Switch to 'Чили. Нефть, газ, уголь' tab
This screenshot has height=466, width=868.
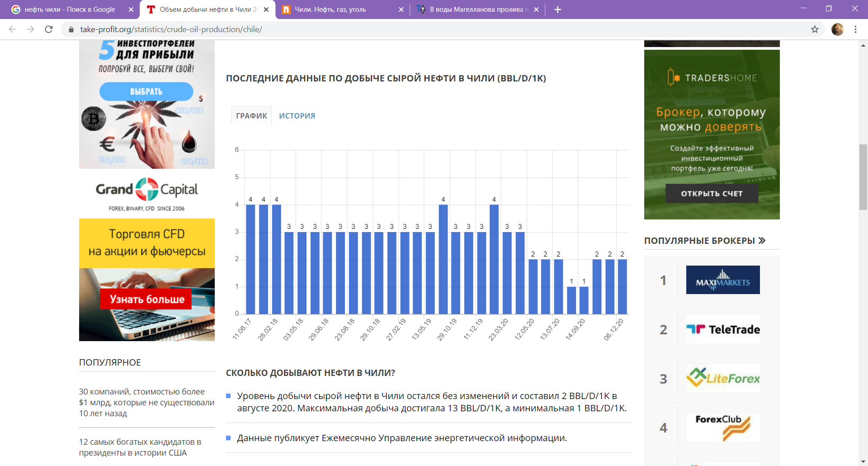click(x=339, y=10)
